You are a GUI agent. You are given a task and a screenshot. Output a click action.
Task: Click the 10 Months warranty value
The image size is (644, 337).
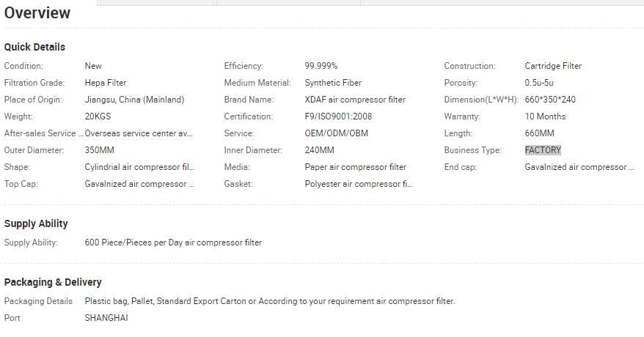(545, 116)
